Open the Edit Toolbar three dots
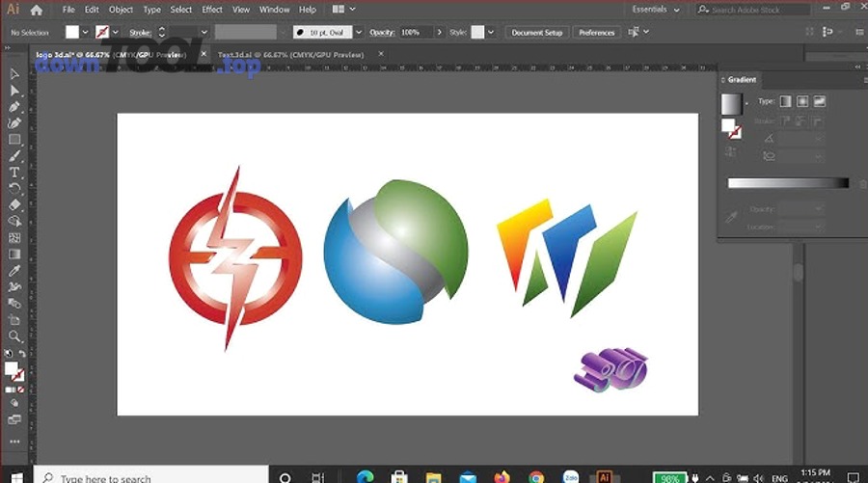The width and height of the screenshot is (868, 483). click(x=14, y=442)
